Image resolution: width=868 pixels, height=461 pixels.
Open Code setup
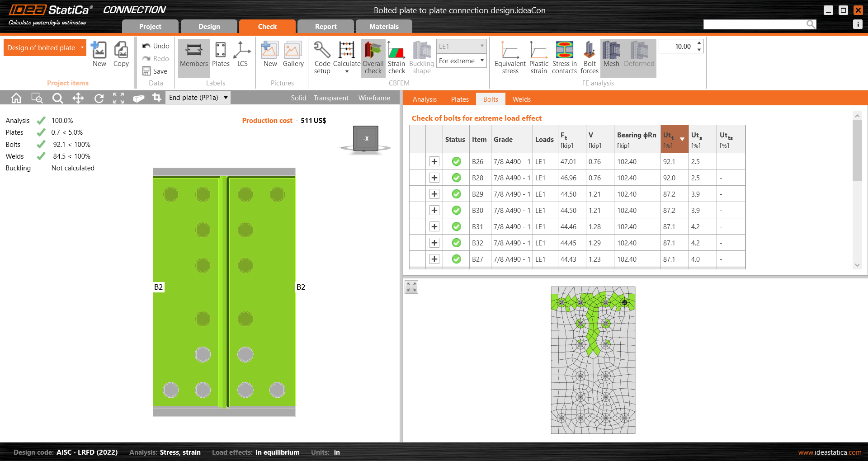[322, 58]
